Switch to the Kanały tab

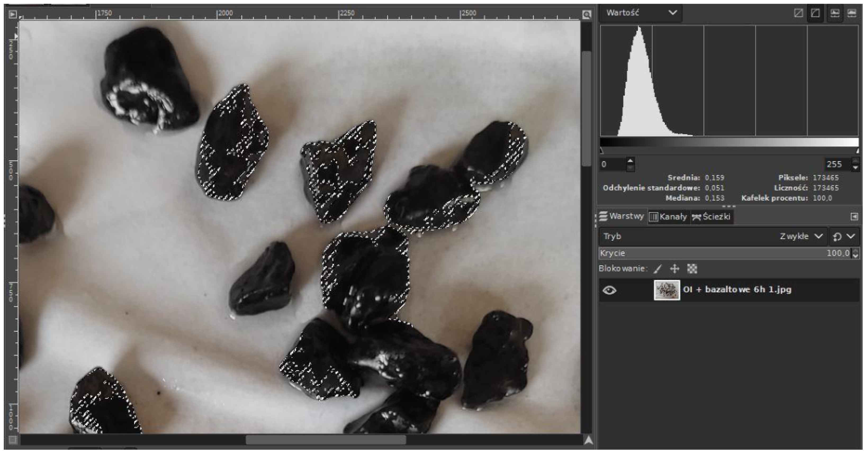668,217
